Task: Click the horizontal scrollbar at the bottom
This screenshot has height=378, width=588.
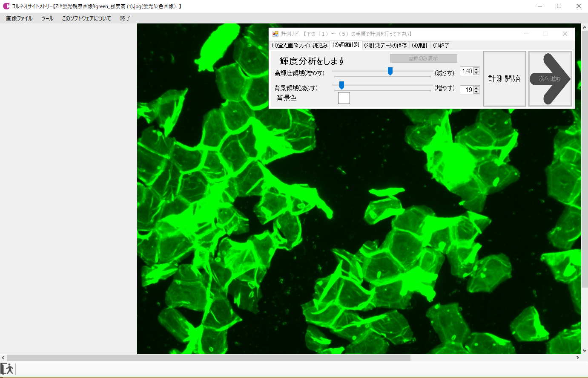Action: point(209,358)
